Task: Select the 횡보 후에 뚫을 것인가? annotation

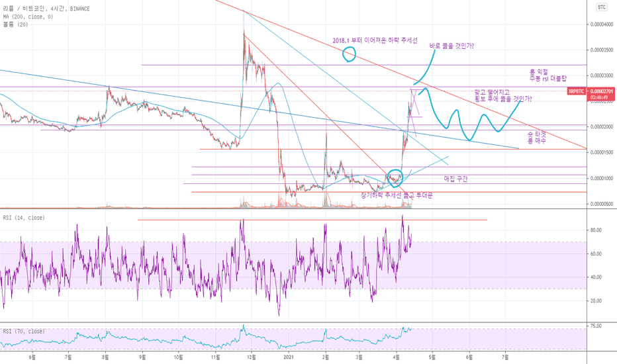Action: click(503, 99)
